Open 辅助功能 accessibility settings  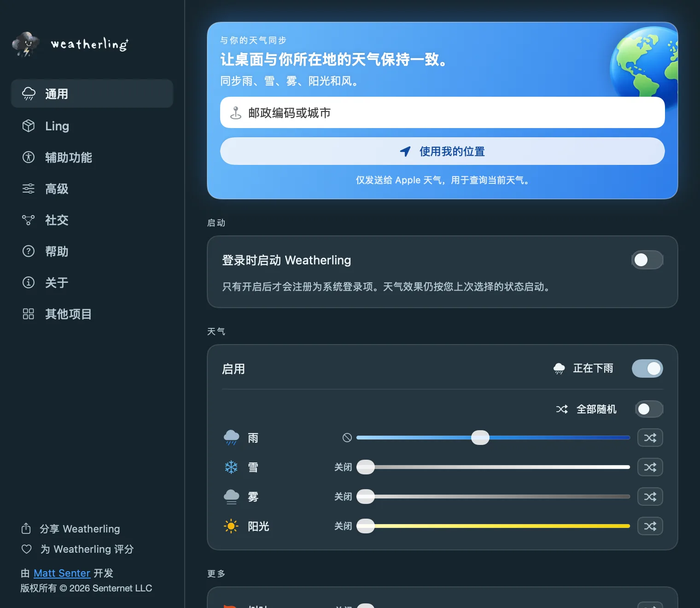[x=92, y=157]
